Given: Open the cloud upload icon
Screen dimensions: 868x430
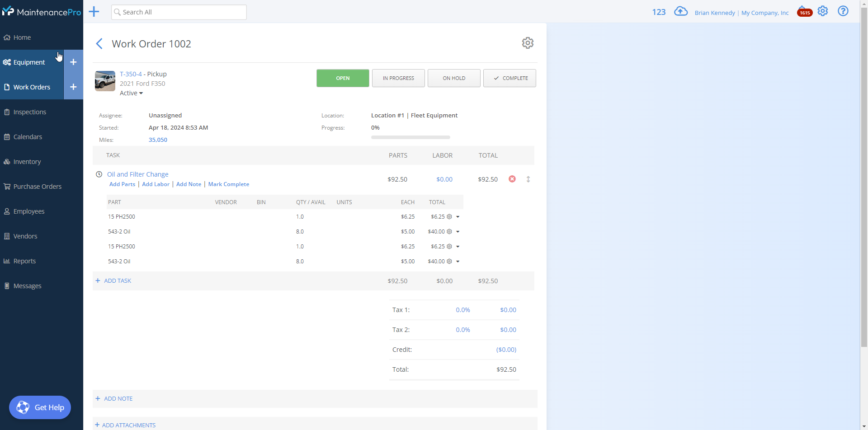Looking at the screenshot, I should pyautogui.click(x=681, y=11).
